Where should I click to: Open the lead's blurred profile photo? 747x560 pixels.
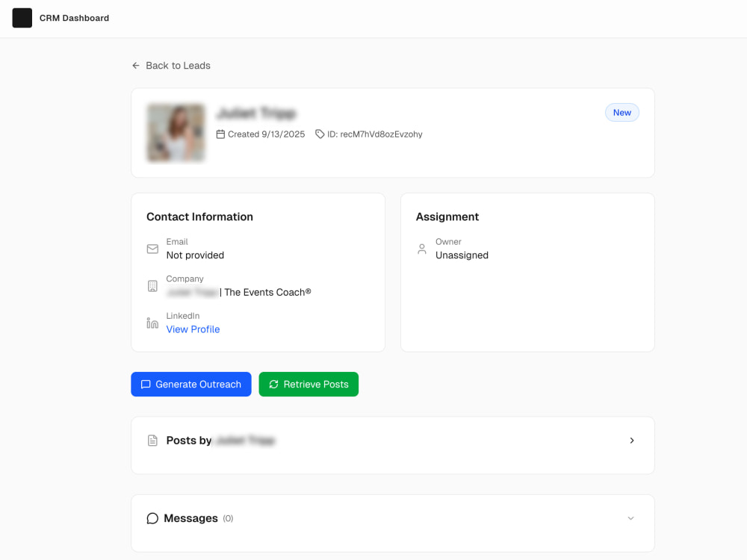tap(176, 133)
